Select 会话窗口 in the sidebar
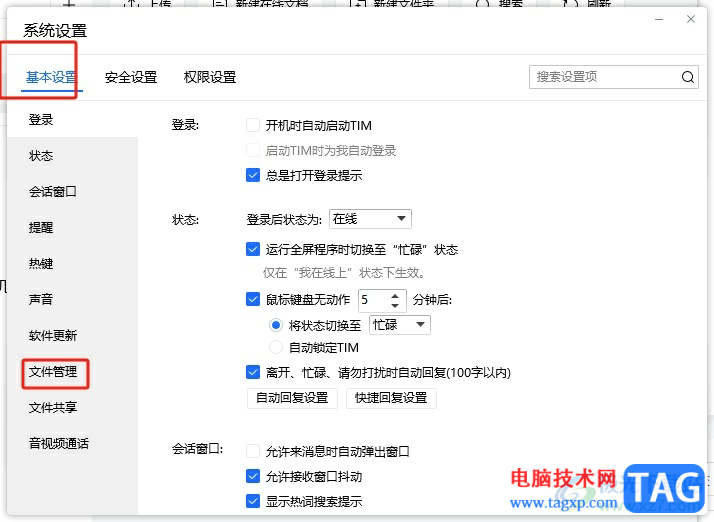714x522 pixels. (x=53, y=192)
